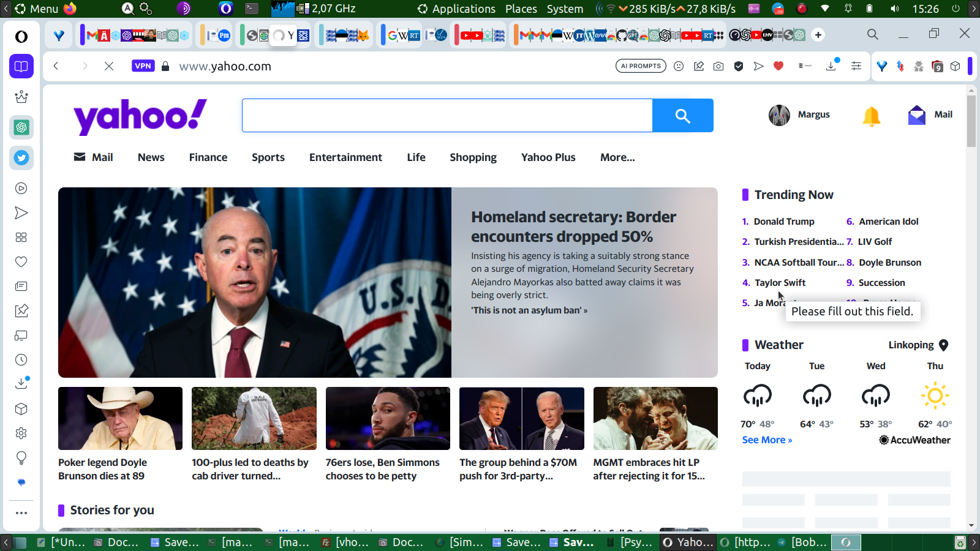Open the volume speaker icon in system tray
Image resolution: width=980 pixels, height=551 pixels.
[895, 9]
